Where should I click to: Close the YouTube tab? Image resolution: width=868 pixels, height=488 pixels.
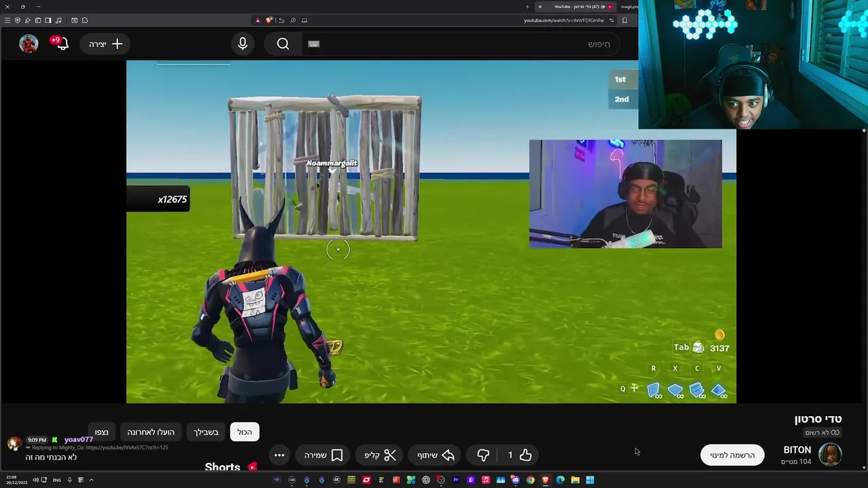tap(540, 7)
